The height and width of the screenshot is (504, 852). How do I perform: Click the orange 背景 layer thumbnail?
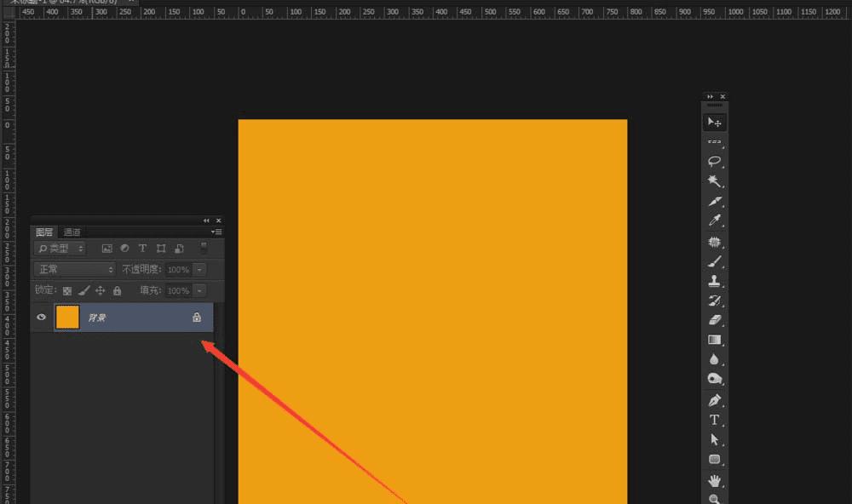[67, 318]
